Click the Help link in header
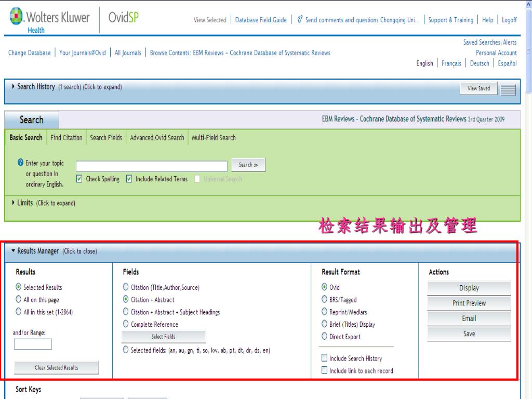 pos(487,20)
